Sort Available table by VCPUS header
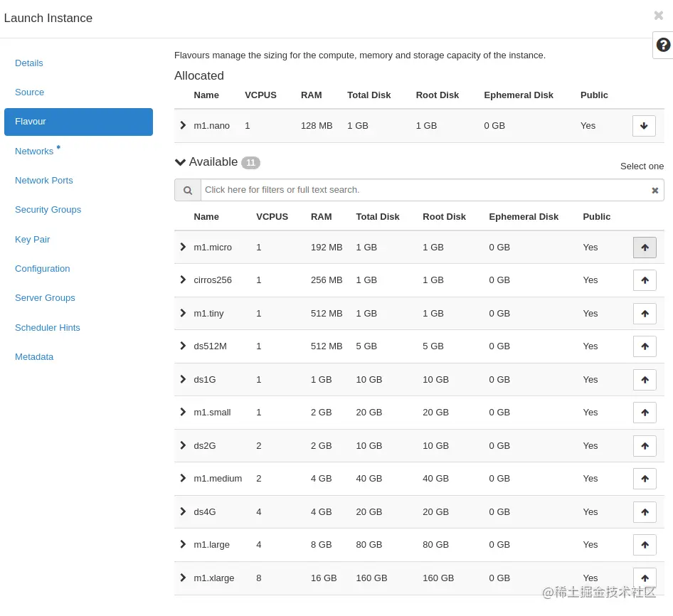Image resolution: width=673 pixels, height=616 pixels. (x=272, y=217)
